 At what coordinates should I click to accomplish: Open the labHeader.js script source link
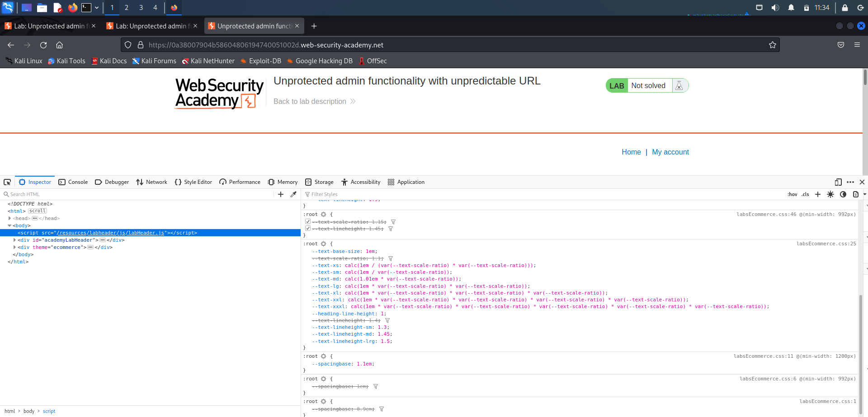pyautogui.click(x=110, y=233)
